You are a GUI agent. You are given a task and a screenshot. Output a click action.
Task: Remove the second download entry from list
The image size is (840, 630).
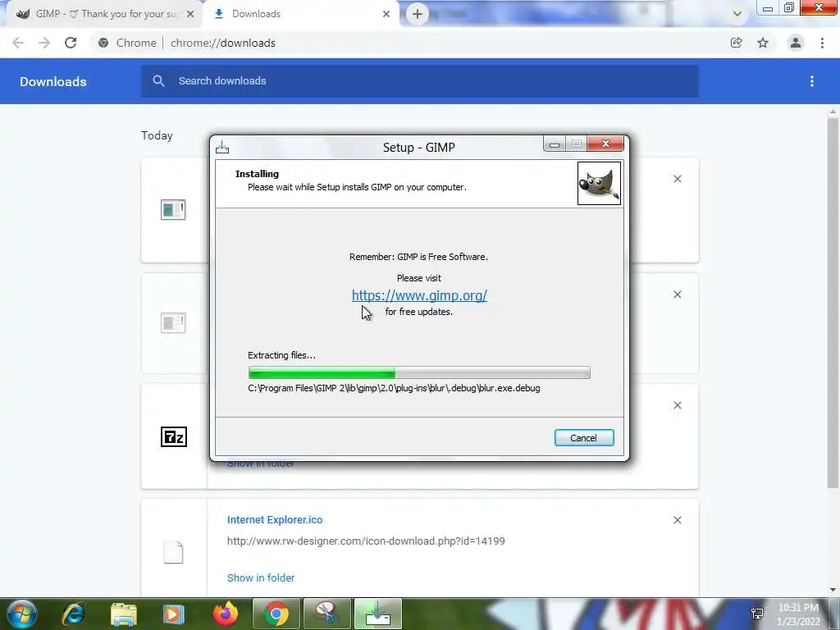click(x=677, y=294)
